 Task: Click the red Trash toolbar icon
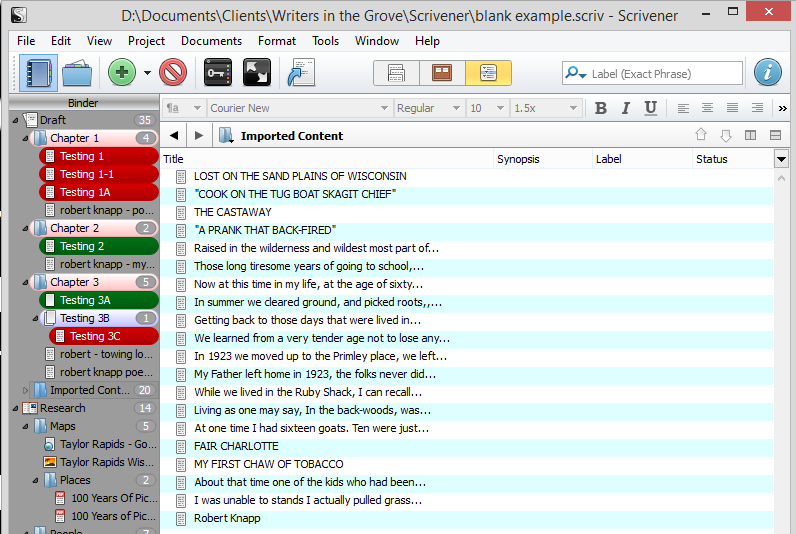[x=173, y=73]
